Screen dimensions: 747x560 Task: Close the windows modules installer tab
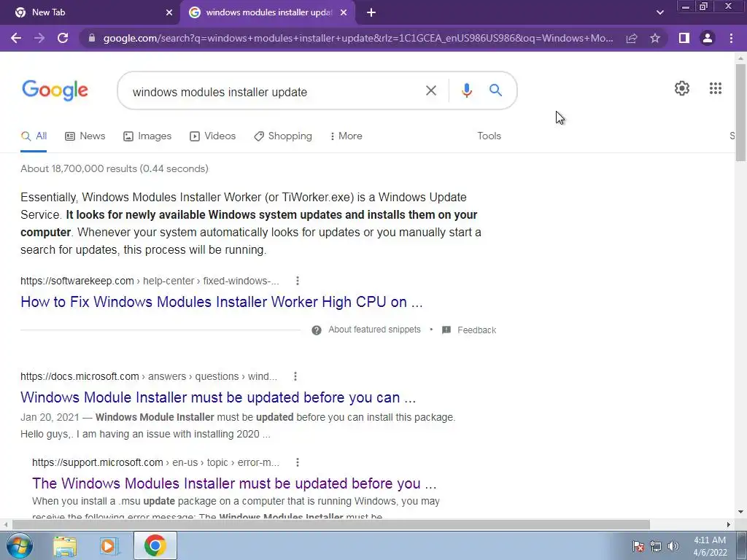point(344,13)
